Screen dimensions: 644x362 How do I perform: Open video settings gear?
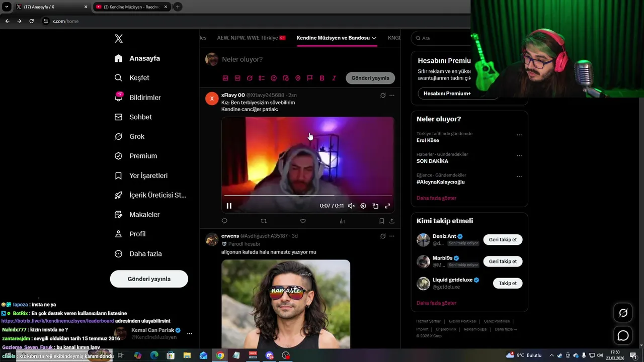(363, 206)
